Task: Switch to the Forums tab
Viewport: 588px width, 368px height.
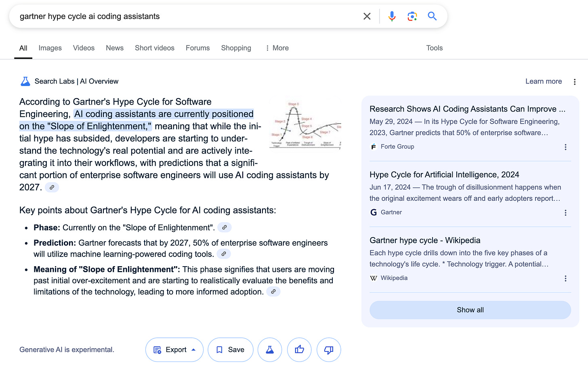Action: (x=197, y=48)
